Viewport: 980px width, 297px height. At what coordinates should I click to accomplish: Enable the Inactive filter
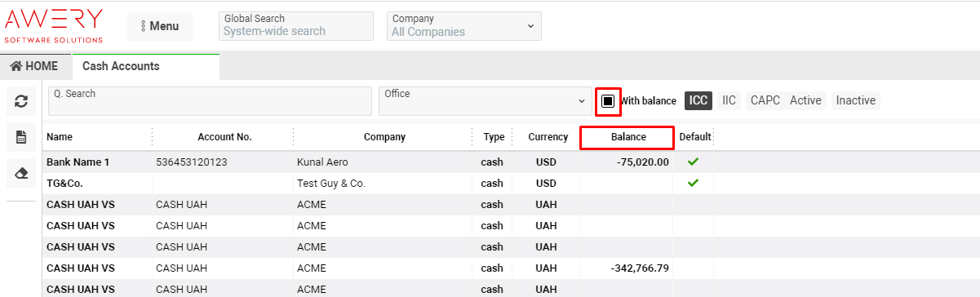click(x=856, y=100)
